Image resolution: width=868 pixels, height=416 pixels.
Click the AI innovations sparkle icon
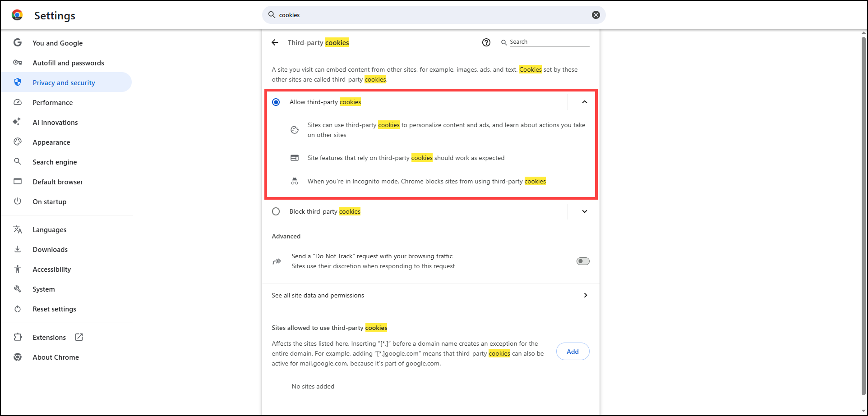tap(17, 122)
